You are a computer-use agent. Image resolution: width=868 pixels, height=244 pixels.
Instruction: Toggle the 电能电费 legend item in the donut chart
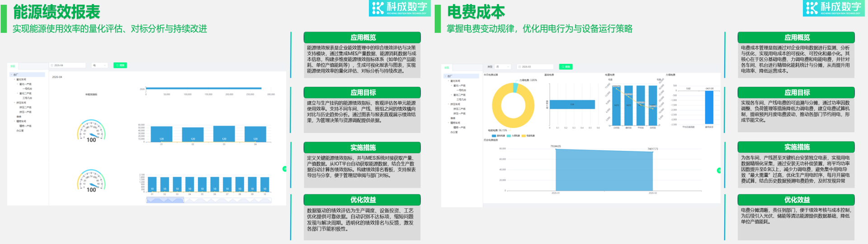pyautogui.click(x=528, y=135)
